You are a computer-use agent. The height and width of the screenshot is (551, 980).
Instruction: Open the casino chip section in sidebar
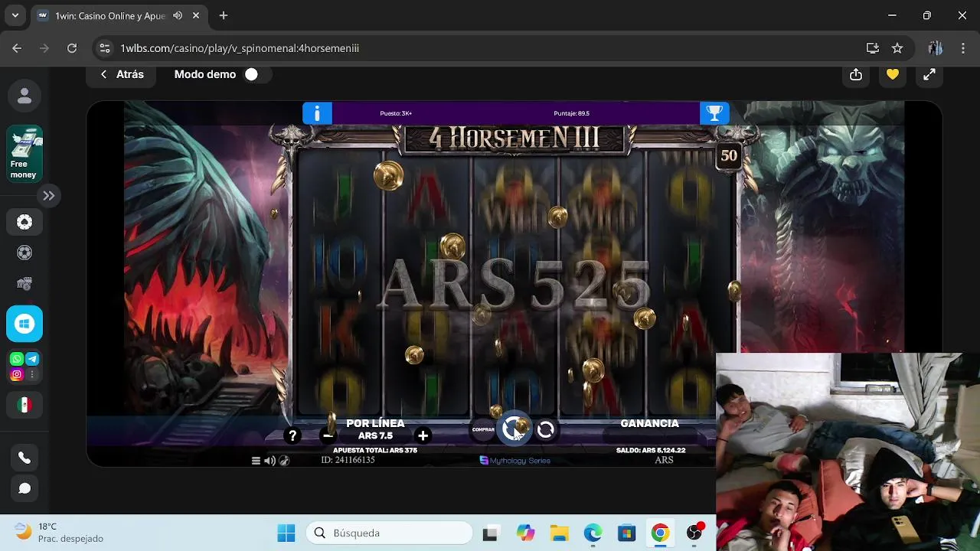[24, 222]
